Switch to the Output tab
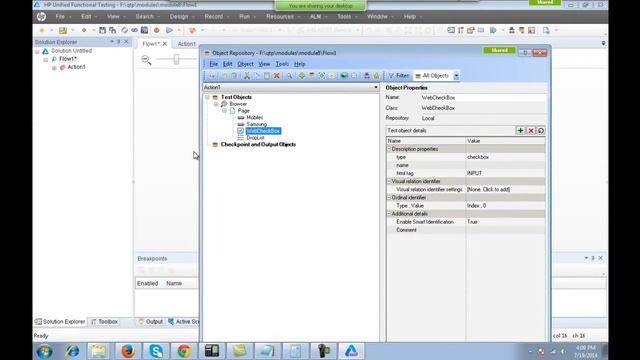This screenshot has width=640, height=360. click(151, 322)
